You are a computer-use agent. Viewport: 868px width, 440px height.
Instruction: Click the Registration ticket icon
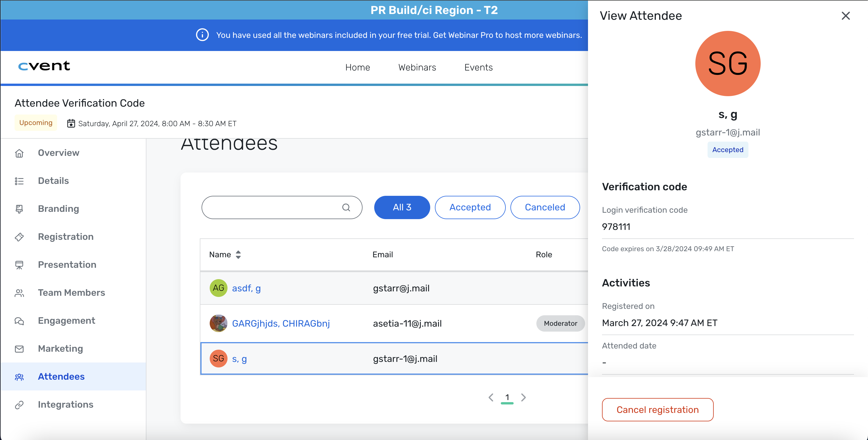(19, 237)
